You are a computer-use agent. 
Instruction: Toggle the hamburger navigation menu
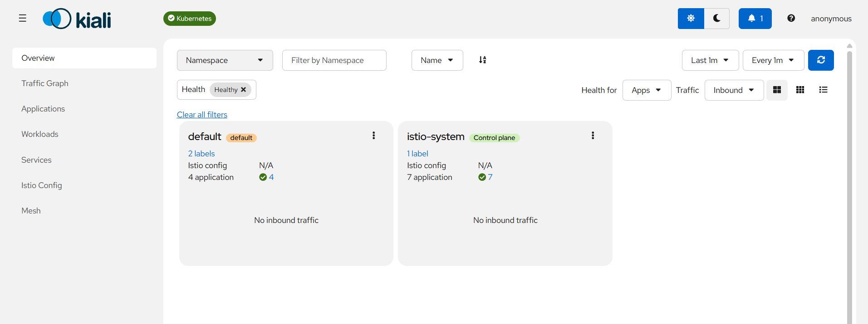(23, 18)
